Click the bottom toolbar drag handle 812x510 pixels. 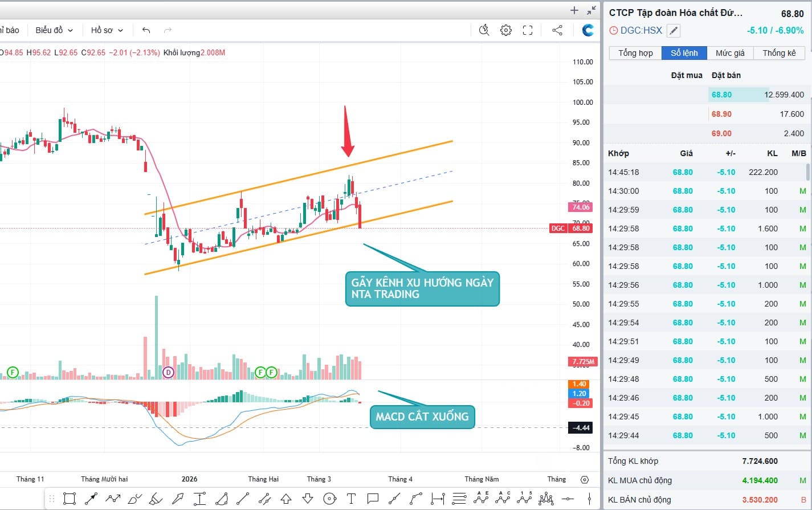[x=52, y=499]
